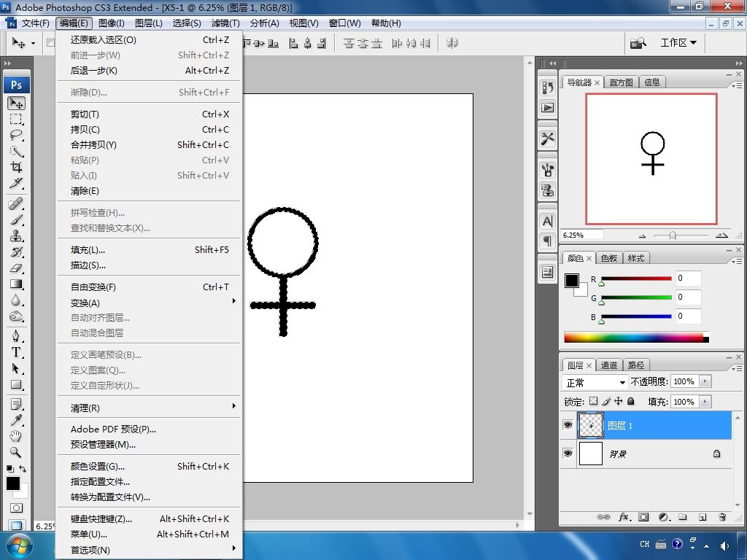Adjust Navigator zoom slider
This screenshot has height=560, width=747.
pyautogui.click(x=672, y=236)
